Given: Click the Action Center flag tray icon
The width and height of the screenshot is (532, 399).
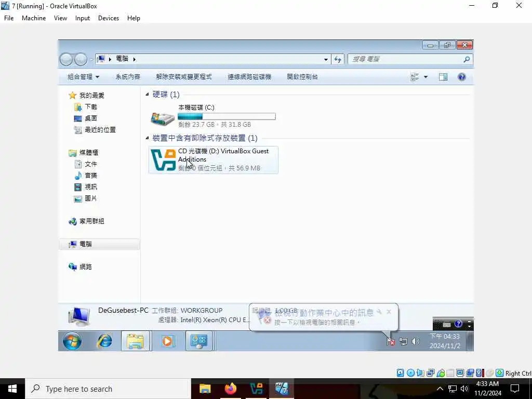Looking at the screenshot, I should [x=391, y=341].
